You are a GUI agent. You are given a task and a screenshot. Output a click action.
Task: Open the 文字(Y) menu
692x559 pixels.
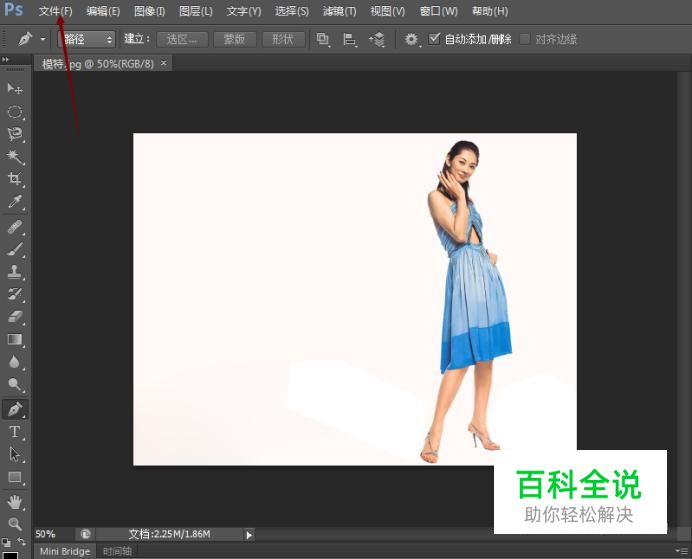tap(244, 11)
